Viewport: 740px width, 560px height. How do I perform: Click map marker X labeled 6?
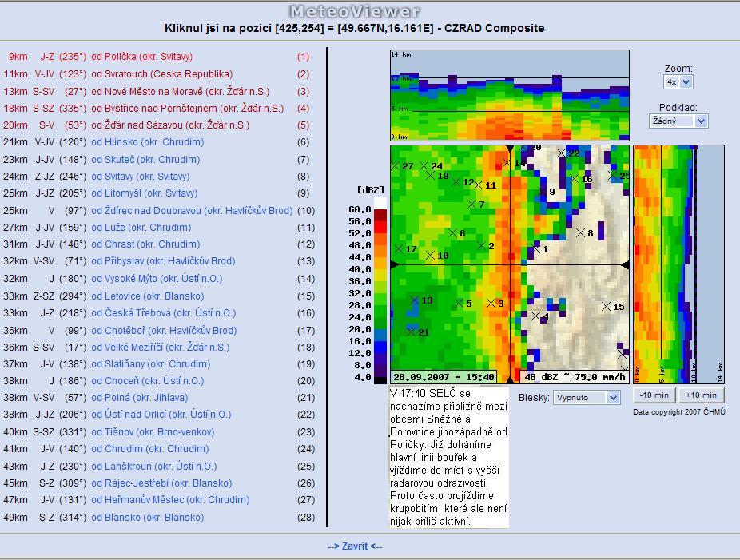tap(452, 232)
